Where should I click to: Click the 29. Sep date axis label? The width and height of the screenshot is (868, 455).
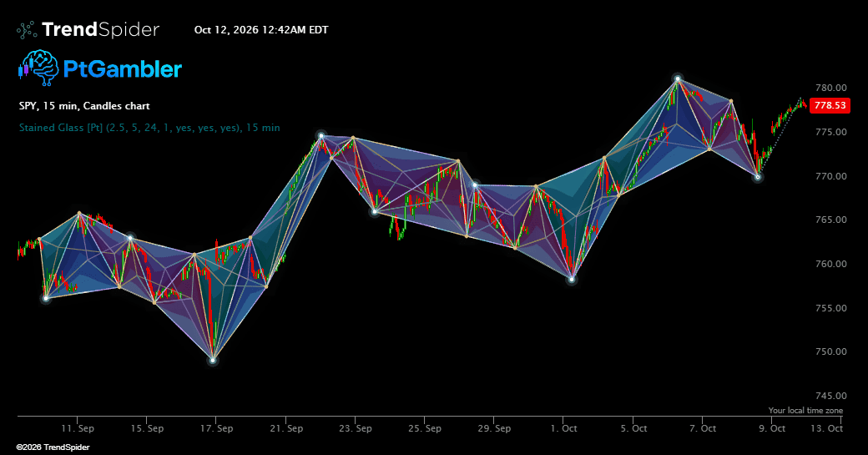(494, 428)
